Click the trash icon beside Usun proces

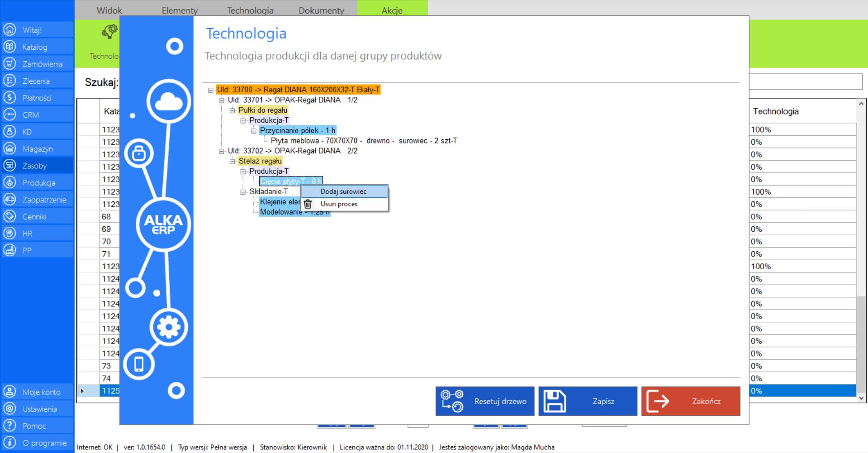(x=308, y=204)
